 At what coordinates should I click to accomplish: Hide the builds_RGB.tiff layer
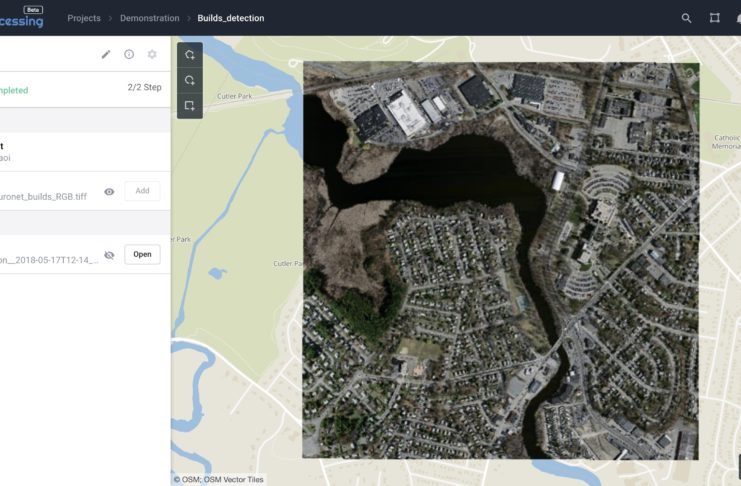click(109, 191)
